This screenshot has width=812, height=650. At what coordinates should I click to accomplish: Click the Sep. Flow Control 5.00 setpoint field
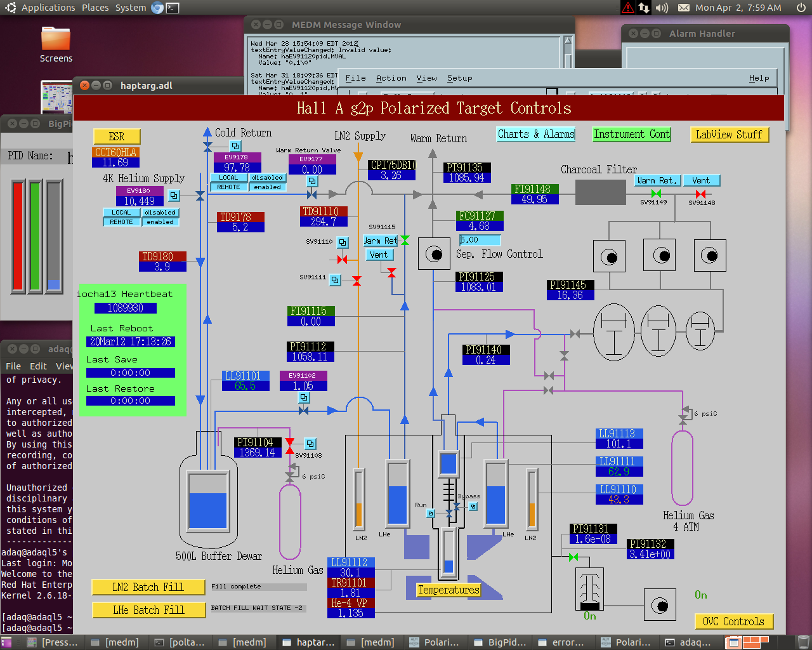coord(480,240)
